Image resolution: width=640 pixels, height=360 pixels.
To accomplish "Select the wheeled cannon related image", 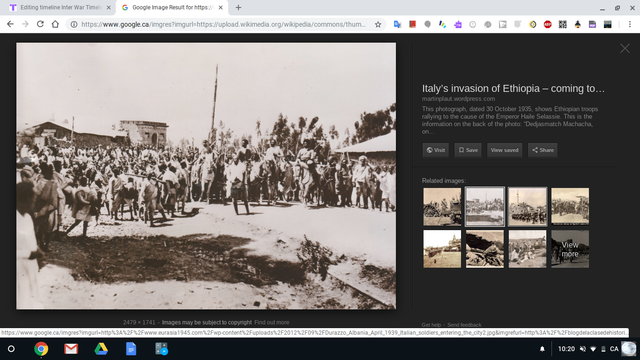I will pyautogui.click(x=442, y=207).
